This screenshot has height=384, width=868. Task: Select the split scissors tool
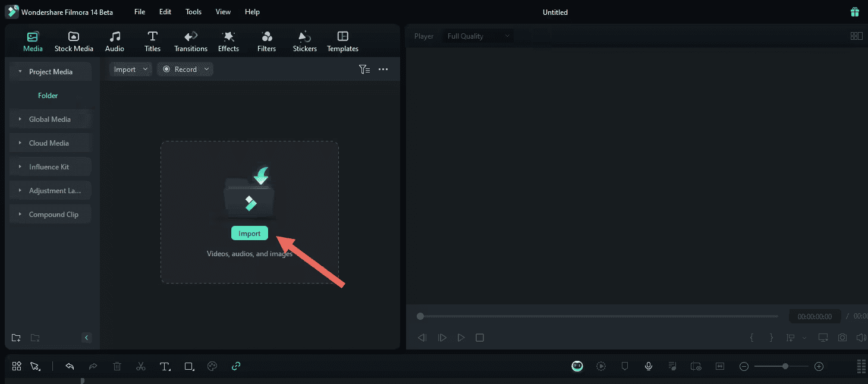[141, 366]
